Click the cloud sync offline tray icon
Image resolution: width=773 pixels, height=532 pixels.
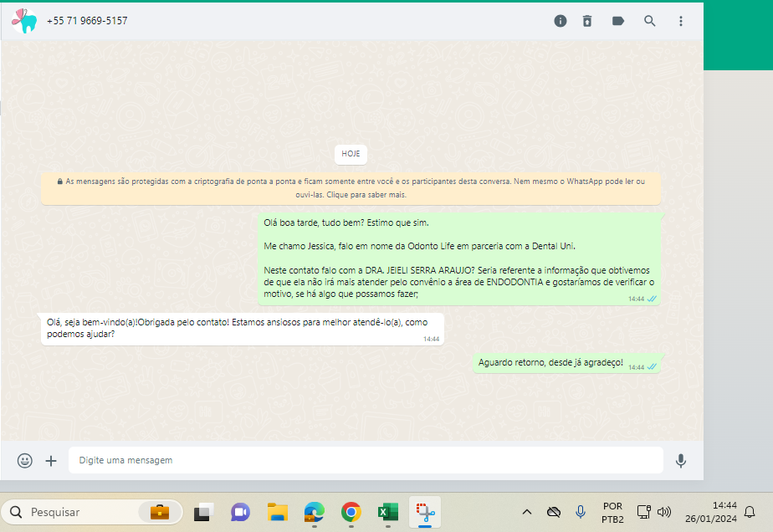click(x=554, y=512)
